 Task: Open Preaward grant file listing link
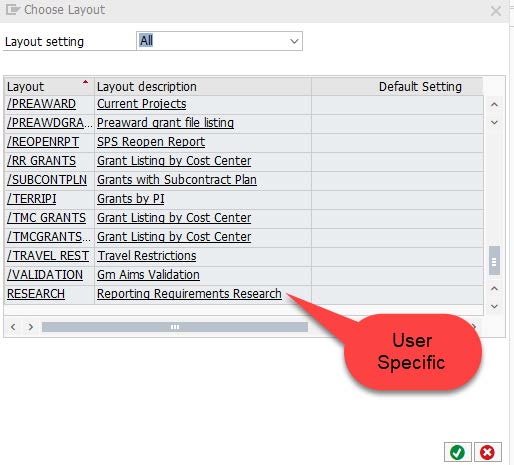(x=165, y=123)
